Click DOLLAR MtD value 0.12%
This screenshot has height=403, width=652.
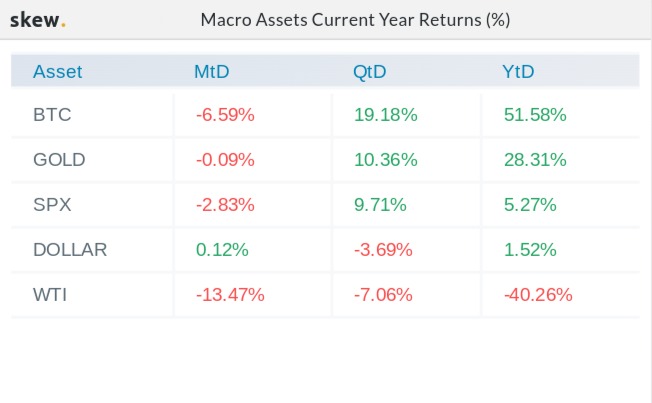(222, 250)
